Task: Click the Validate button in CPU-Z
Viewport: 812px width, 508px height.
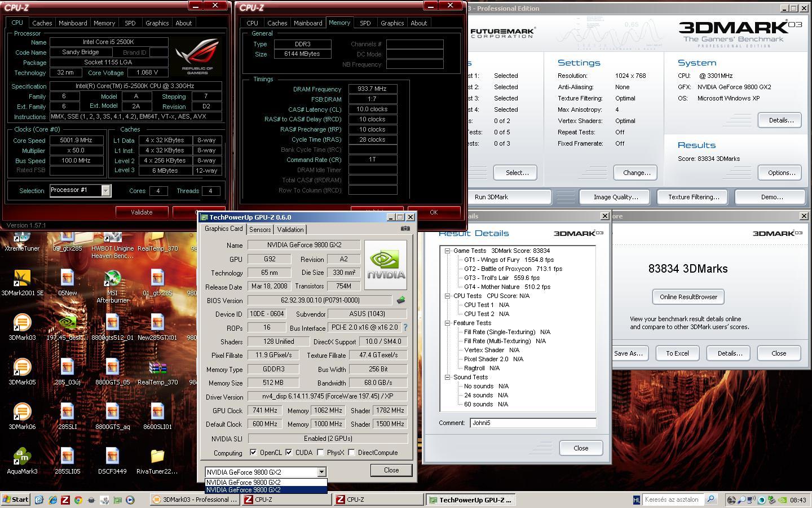Action: pos(142,212)
